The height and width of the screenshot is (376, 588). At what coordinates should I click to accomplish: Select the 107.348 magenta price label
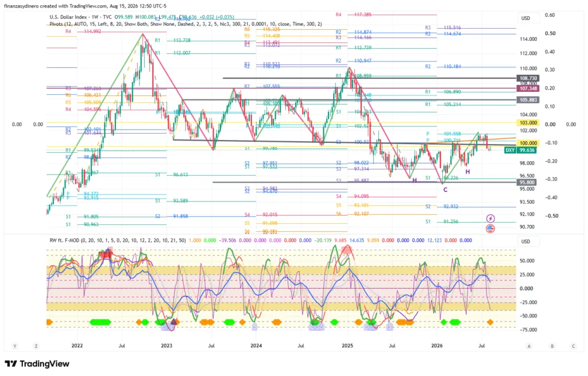coord(528,88)
